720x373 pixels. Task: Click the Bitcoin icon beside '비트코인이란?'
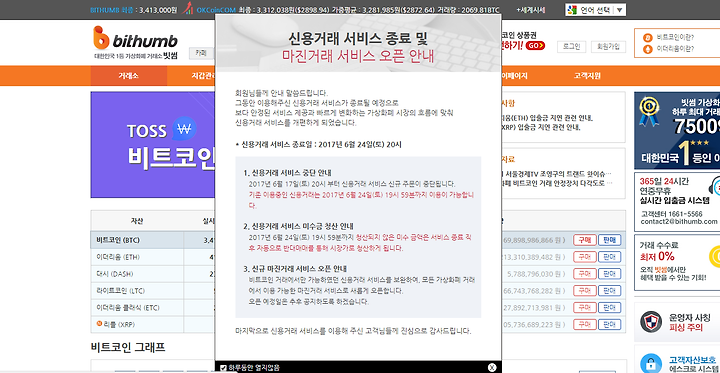tap(647, 37)
